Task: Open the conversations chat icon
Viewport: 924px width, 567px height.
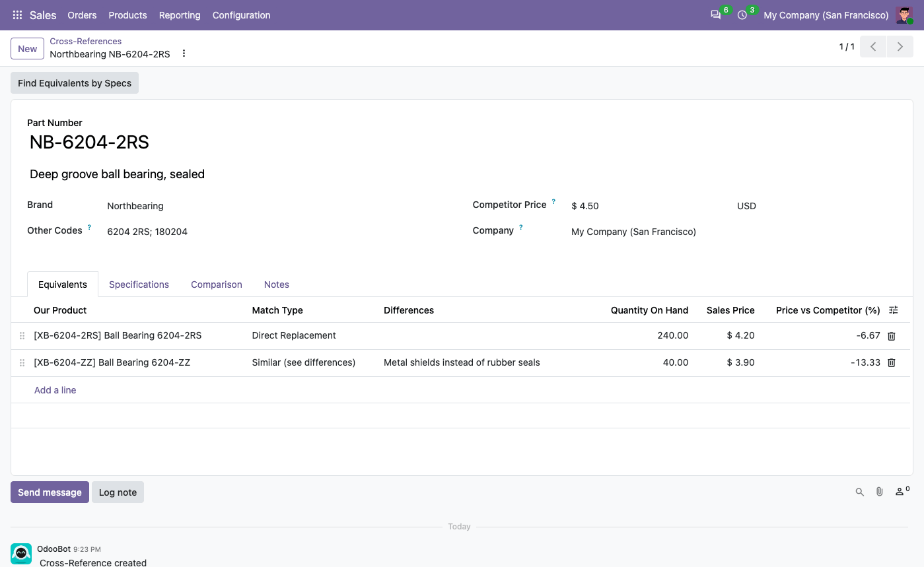Action: tap(715, 15)
